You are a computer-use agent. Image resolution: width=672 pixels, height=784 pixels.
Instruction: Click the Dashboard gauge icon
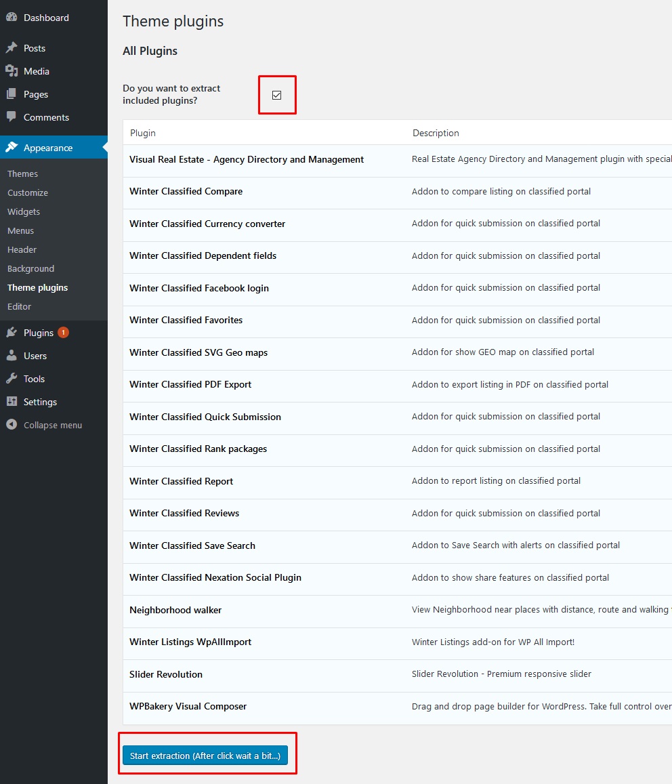coord(12,18)
